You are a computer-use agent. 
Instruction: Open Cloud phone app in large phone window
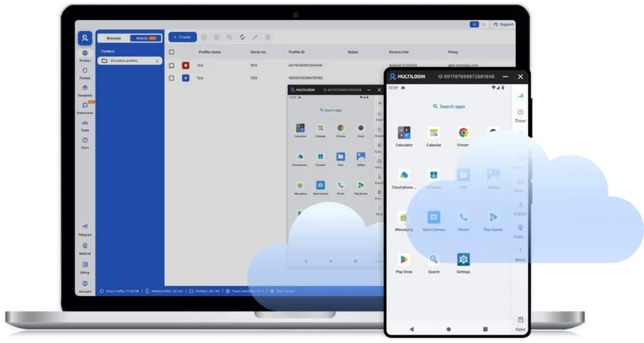[x=403, y=179]
